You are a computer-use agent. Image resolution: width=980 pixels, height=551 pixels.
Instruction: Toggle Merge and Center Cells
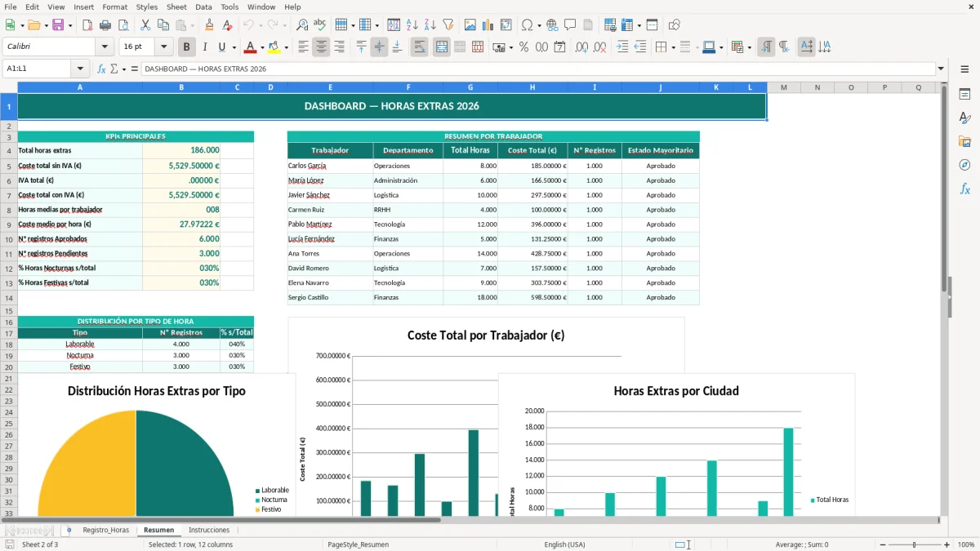pyautogui.click(x=442, y=47)
